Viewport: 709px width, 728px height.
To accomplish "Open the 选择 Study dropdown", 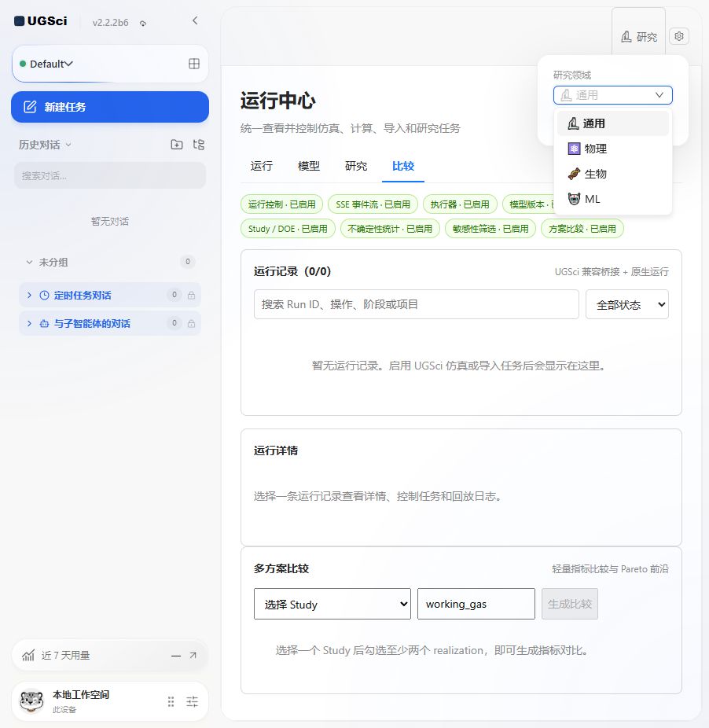I will coord(332,604).
